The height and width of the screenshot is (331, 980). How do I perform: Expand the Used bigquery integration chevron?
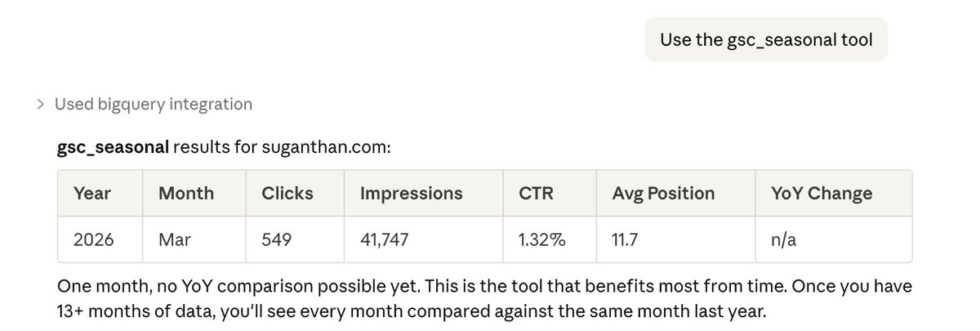pyautogui.click(x=40, y=105)
